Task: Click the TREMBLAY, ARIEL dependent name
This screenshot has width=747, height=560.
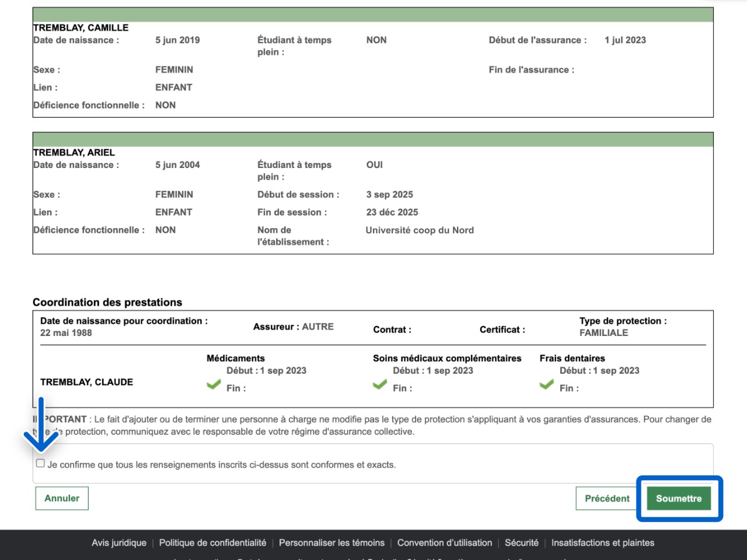Action: click(74, 153)
